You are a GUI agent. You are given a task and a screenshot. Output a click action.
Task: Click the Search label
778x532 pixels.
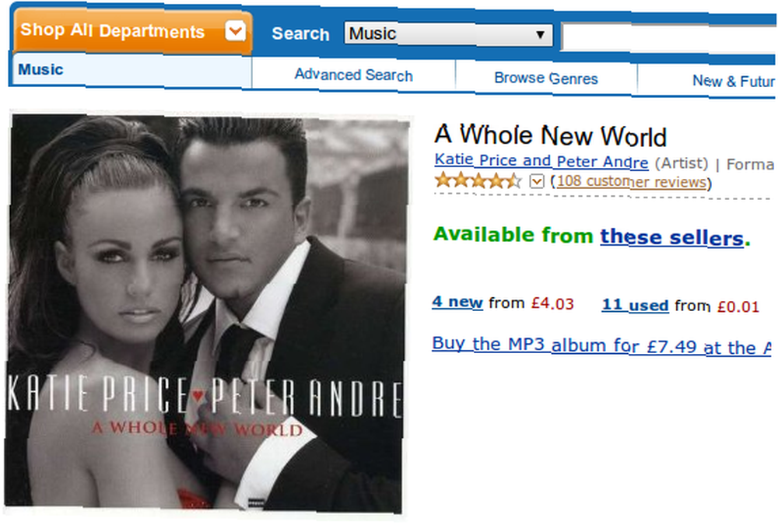tap(300, 33)
